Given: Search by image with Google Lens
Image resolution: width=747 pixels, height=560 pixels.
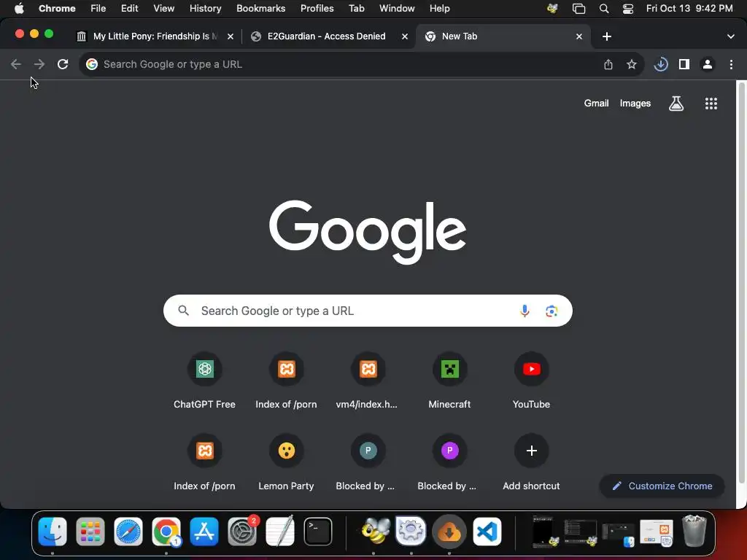Looking at the screenshot, I should point(551,311).
